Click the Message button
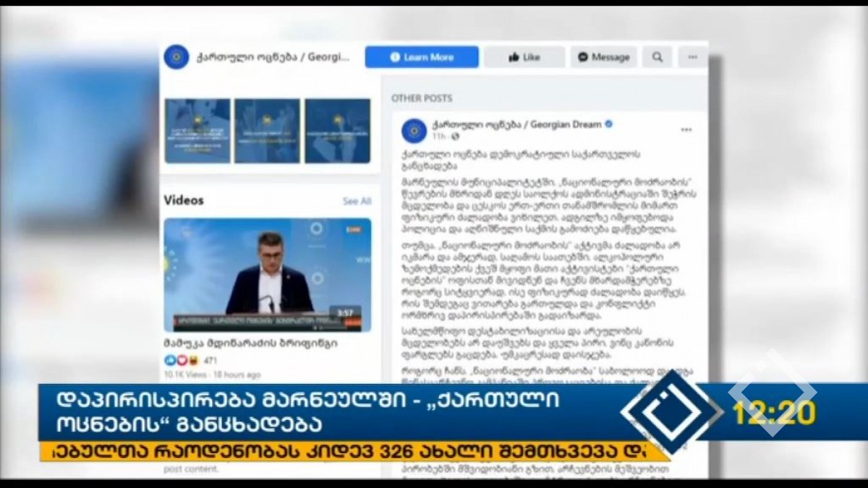Viewport: 868px width, 488px height. tap(603, 57)
